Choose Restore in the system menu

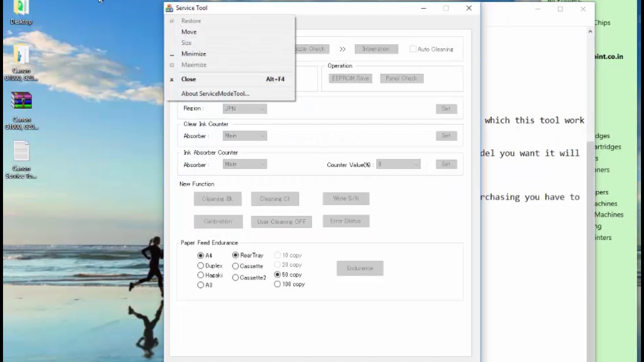click(x=230, y=21)
